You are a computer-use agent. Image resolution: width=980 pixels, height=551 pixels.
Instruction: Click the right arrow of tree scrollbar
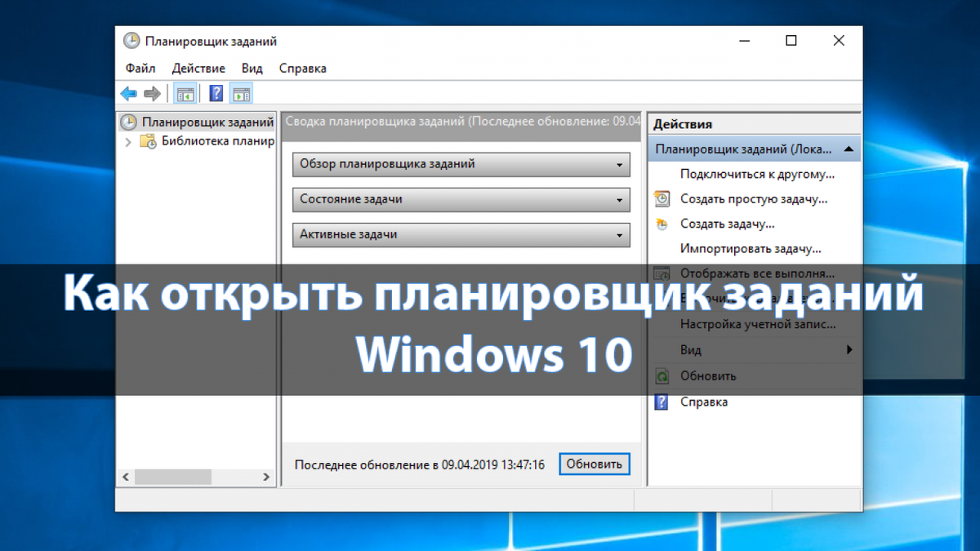(x=266, y=477)
